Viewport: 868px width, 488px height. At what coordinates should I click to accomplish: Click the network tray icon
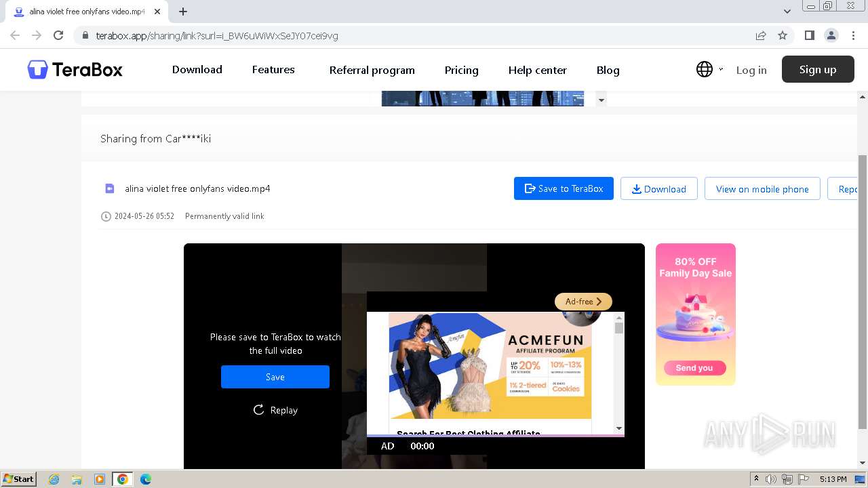pos(787,479)
